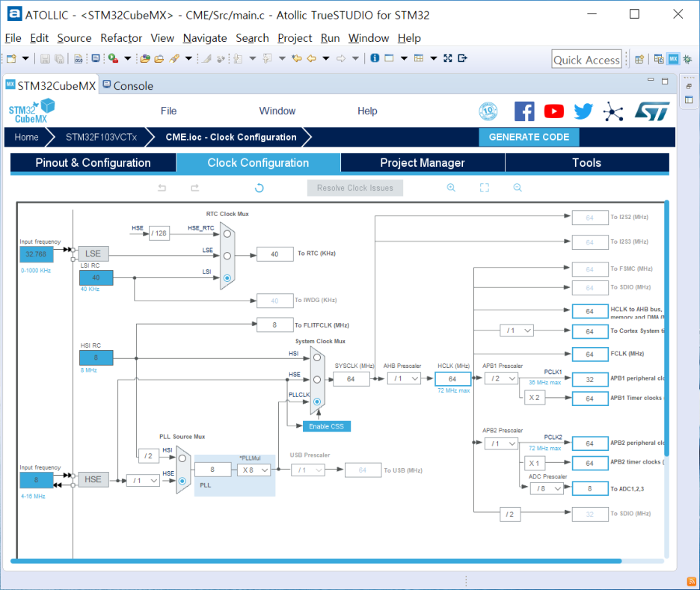Open the YouTube link icon
The height and width of the screenshot is (590, 700).
pos(553,111)
